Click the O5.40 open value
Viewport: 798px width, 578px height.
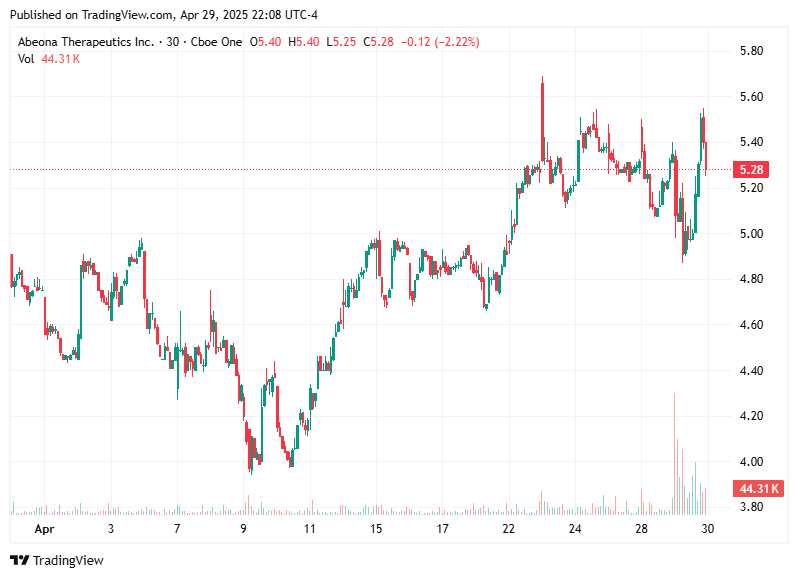265,42
